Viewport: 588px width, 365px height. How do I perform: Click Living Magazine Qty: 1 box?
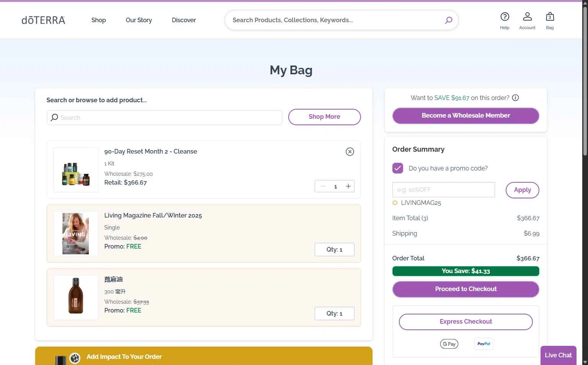pyautogui.click(x=334, y=249)
